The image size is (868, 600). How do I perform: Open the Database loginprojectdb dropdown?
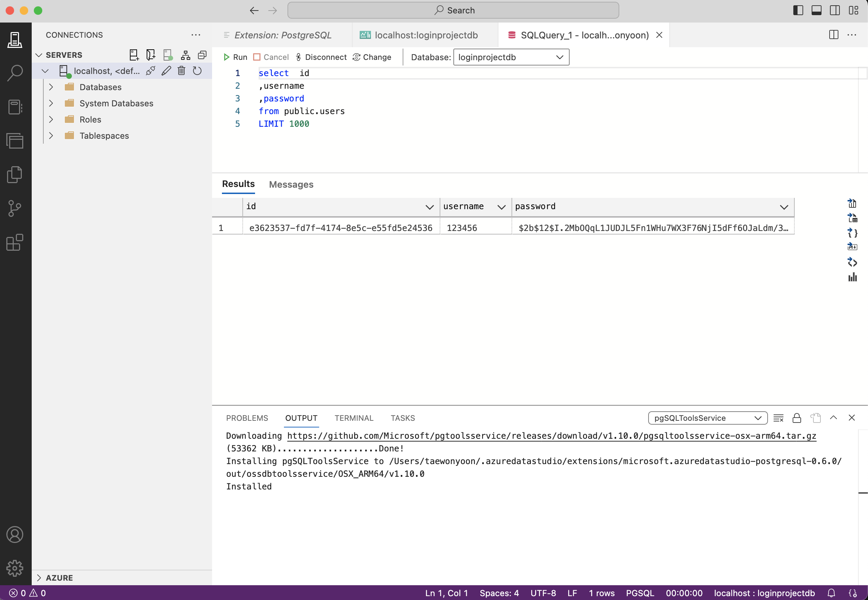(511, 57)
